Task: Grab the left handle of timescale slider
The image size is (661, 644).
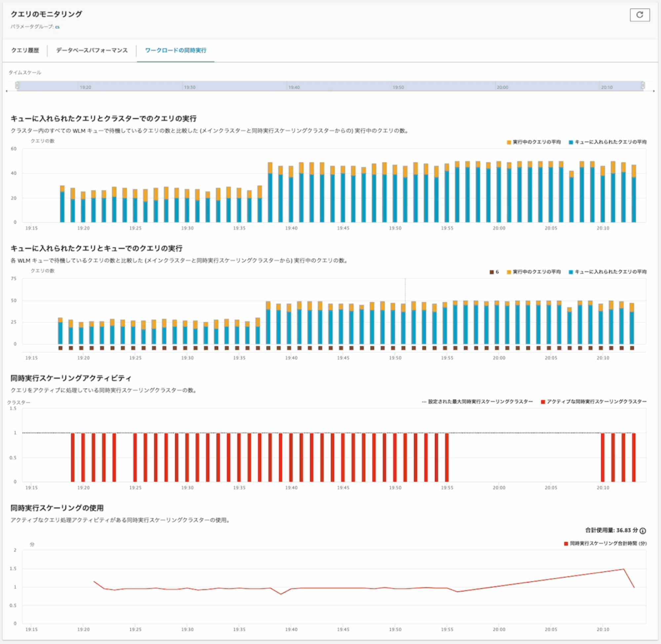Action: coord(17,85)
